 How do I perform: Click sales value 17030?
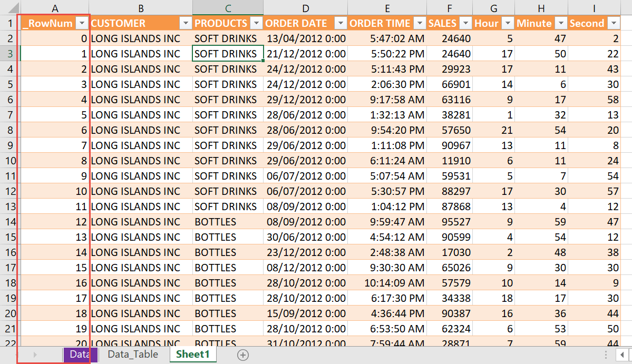coord(450,252)
